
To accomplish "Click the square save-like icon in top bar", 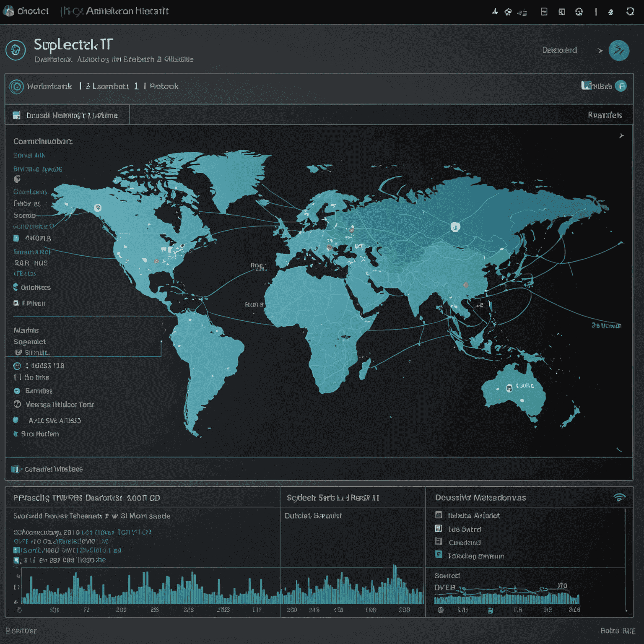I will click(x=544, y=12).
